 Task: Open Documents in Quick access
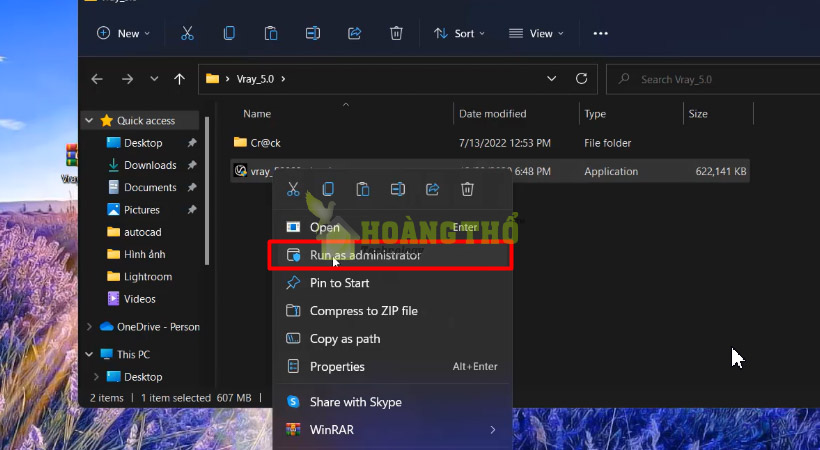click(x=150, y=187)
